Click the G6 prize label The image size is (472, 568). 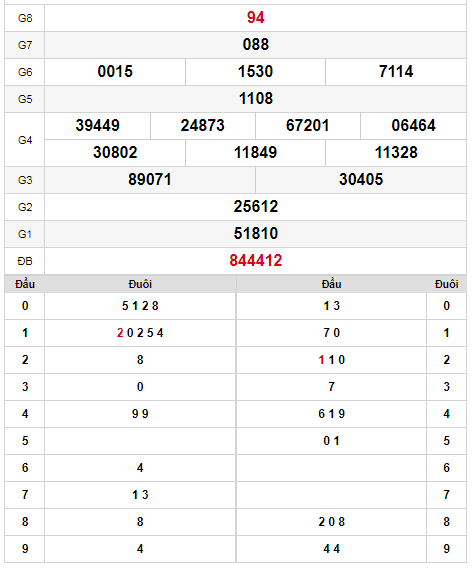(25, 72)
